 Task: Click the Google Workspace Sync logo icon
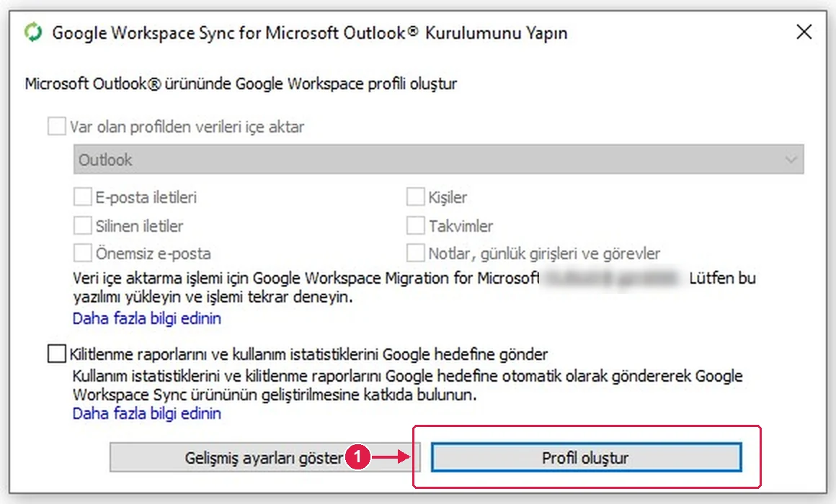click(x=33, y=32)
